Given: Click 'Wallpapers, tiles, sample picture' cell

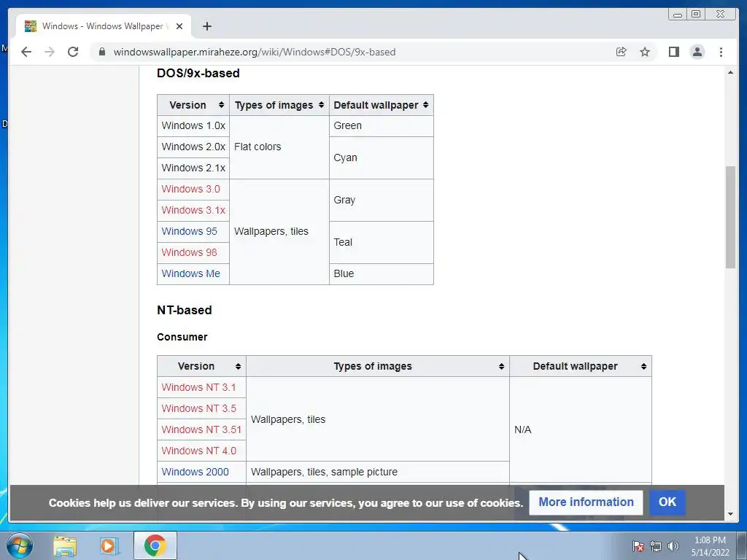Looking at the screenshot, I should (378, 472).
